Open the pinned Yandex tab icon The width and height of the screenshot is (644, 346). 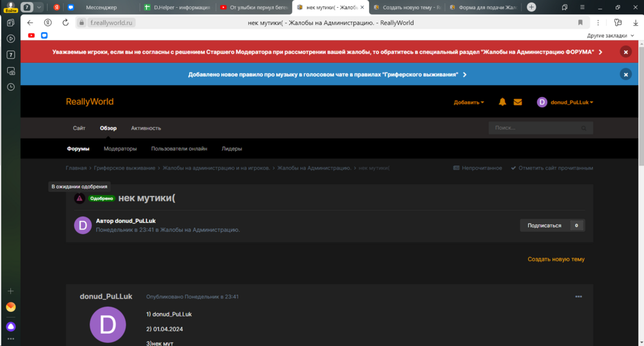[x=57, y=7]
